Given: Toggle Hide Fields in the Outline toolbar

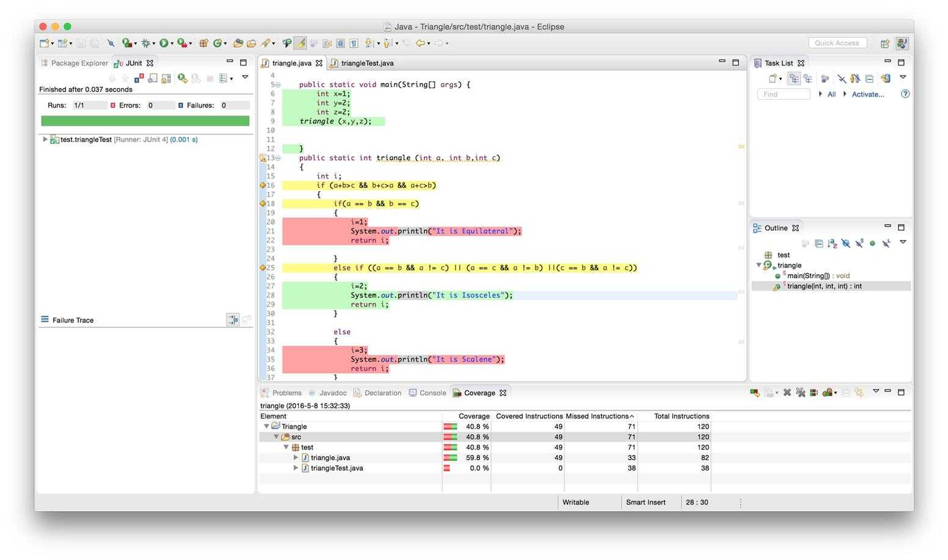Looking at the screenshot, I should (845, 243).
